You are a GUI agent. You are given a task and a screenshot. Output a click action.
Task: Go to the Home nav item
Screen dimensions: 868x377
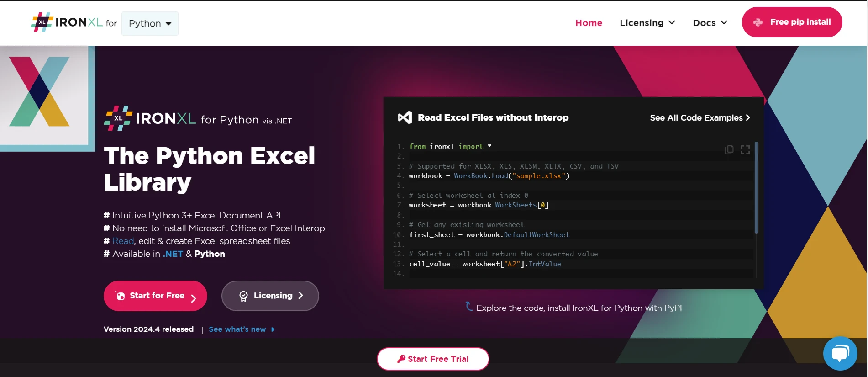coord(589,23)
